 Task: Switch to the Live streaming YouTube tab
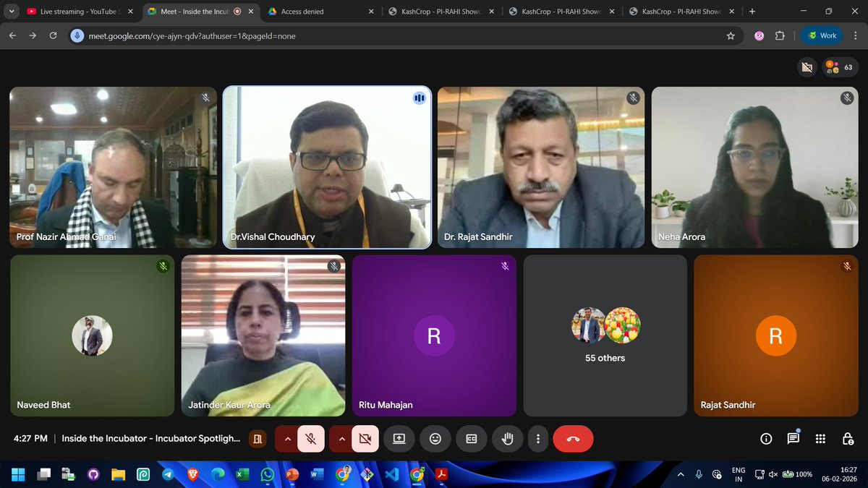72,12
